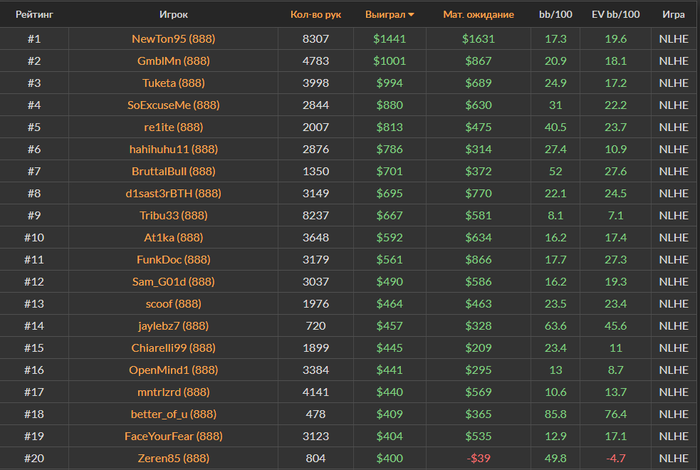Open better_of_u (888) player link
This screenshot has width=700, height=470.
pos(173,413)
